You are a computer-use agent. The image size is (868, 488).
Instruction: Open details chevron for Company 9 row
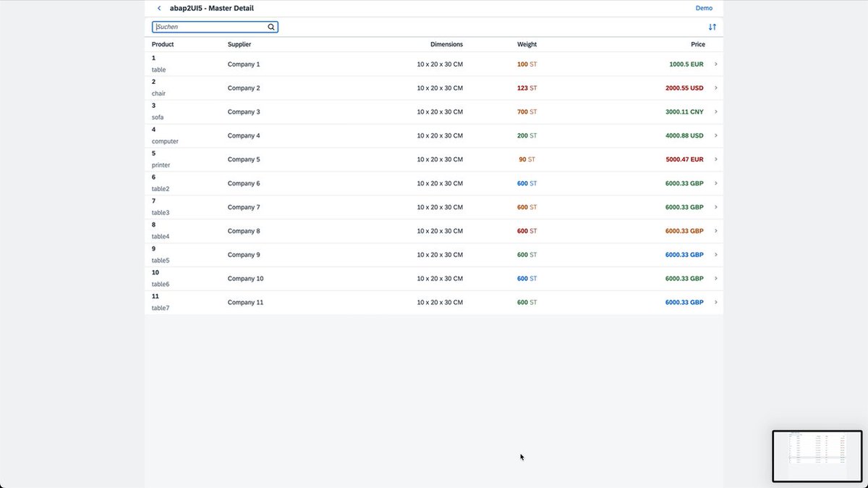(x=716, y=255)
